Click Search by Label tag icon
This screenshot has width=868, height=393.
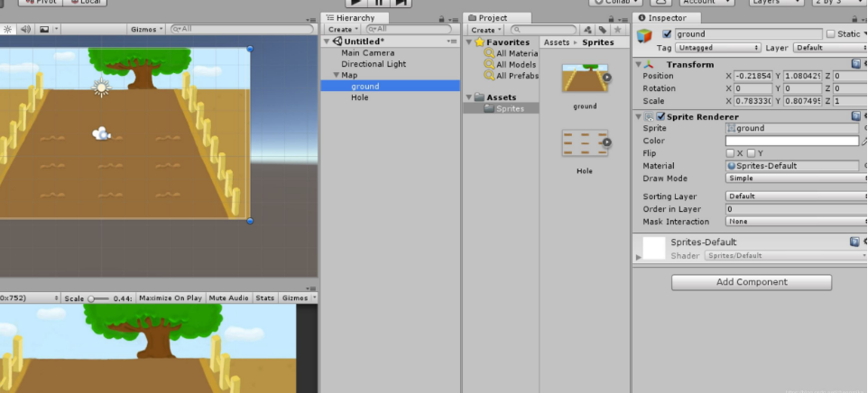[x=603, y=30]
